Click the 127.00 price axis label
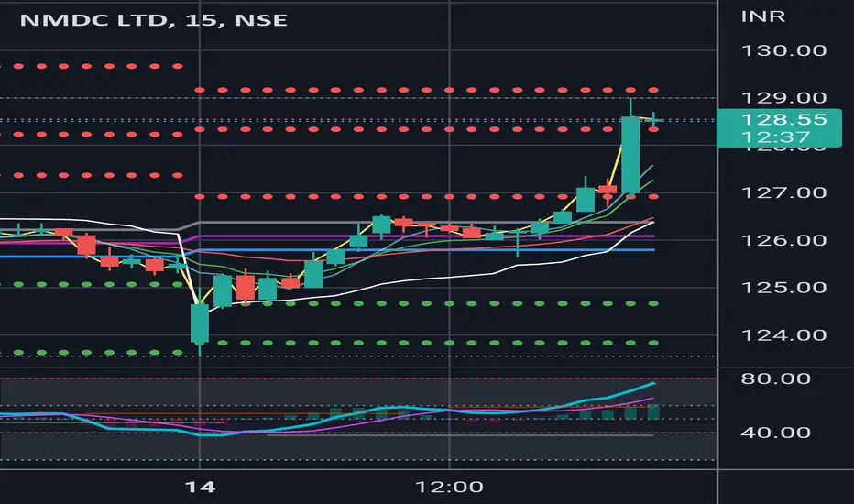 783,192
